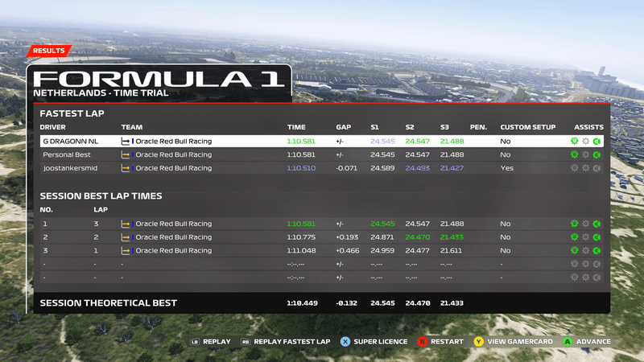Click traction assist icon in 1:10.775 lap row
644x362 pixels.
[574, 237]
